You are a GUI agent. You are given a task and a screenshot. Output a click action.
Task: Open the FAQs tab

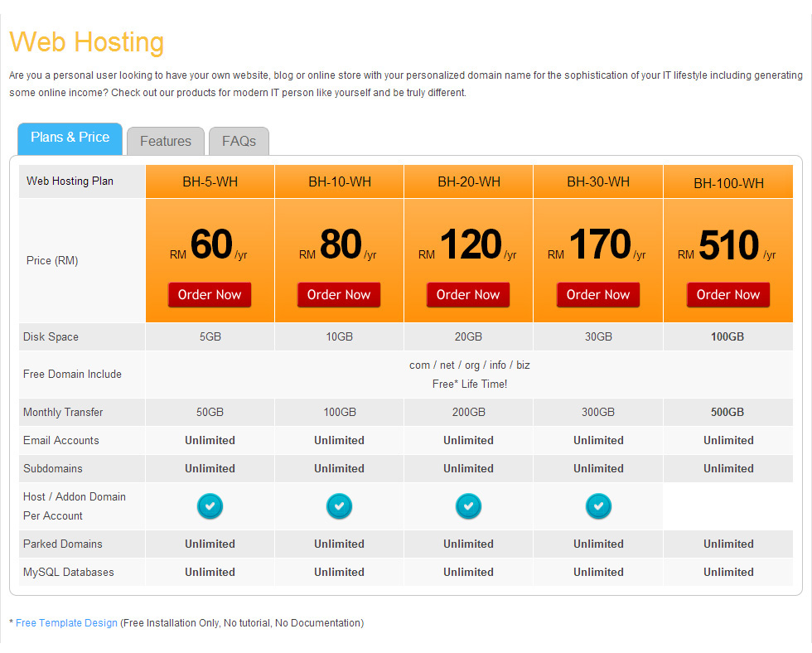[239, 141]
